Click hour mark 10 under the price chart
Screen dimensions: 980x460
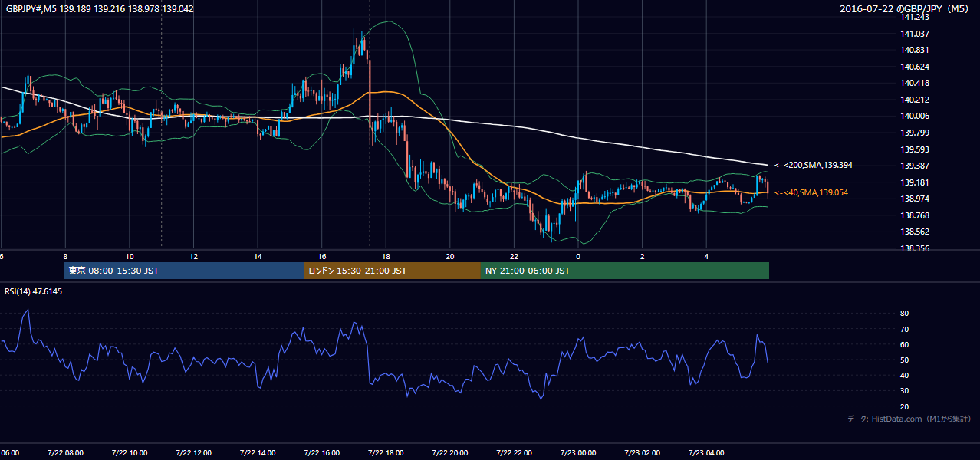[130, 257]
